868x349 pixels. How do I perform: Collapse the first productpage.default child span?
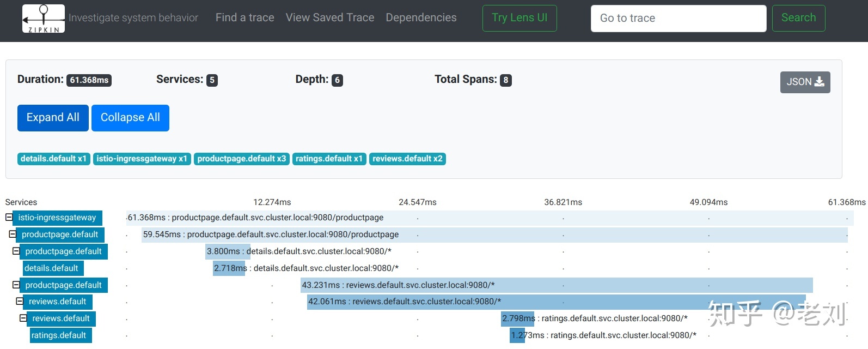(13, 234)
